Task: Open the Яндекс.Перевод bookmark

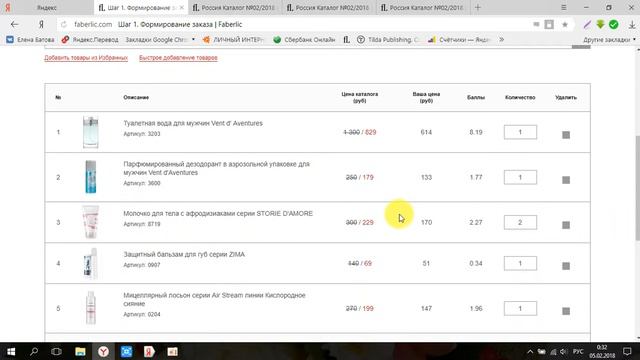Action: point(90,40)
